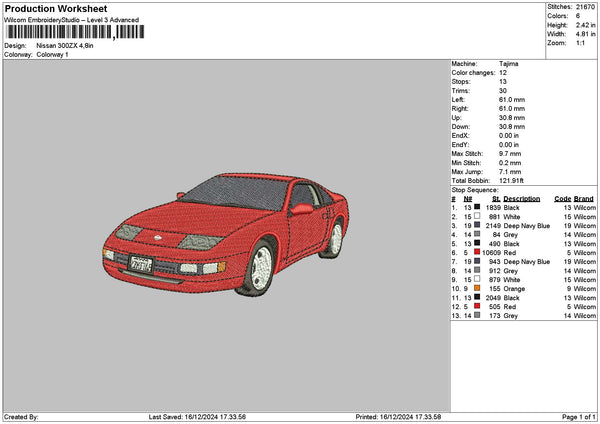Click the navy swatch in stop 3
Screen dimensions: 600x424
(x=477, y=225)
